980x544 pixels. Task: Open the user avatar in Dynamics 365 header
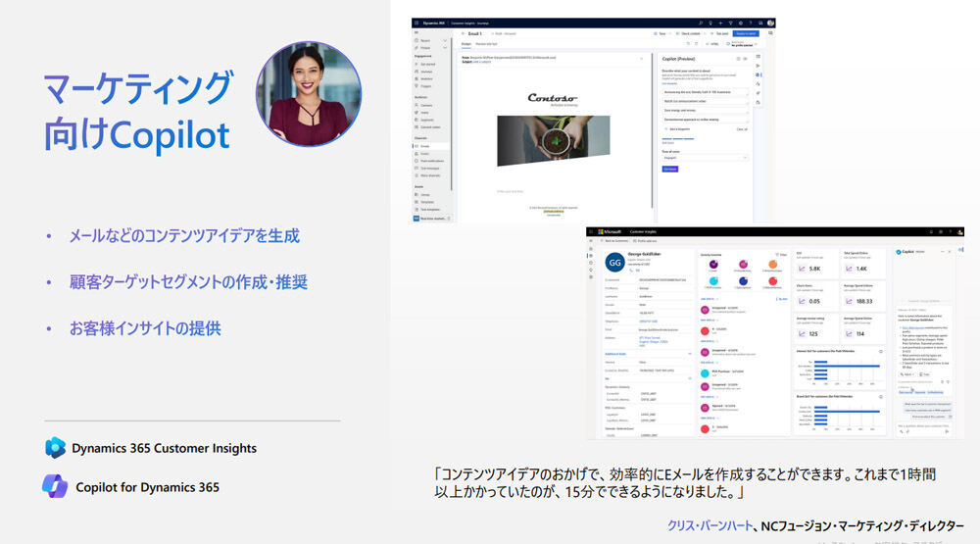pos(770,24)
